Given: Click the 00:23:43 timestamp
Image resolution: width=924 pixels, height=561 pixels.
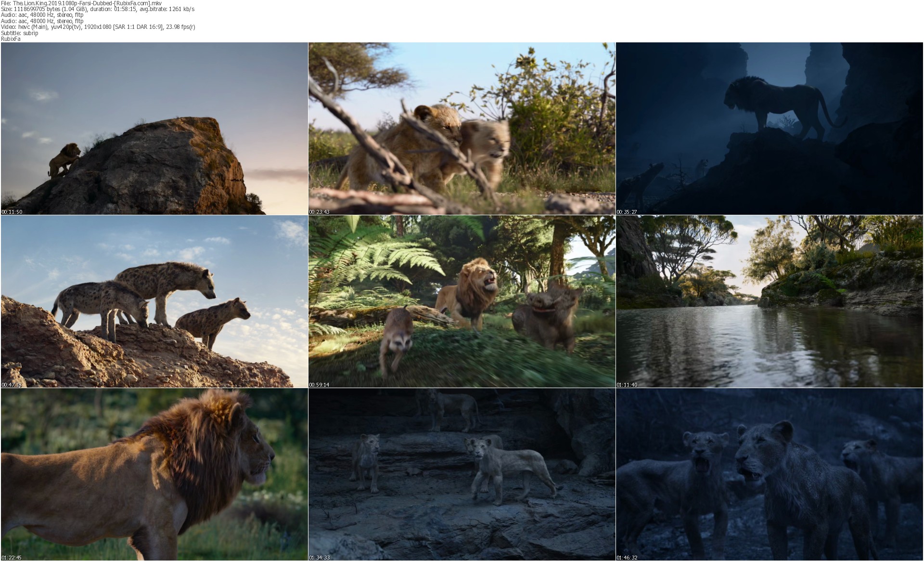Looking at the screenshot, I should point(320,212).
